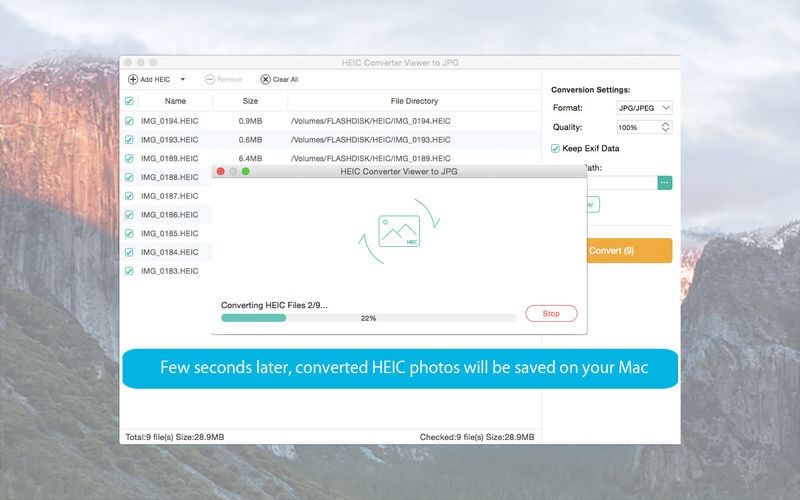Open the Add HEIC dropdown arrow
Viewport: 800px width, 500px height.
[183, 79]
